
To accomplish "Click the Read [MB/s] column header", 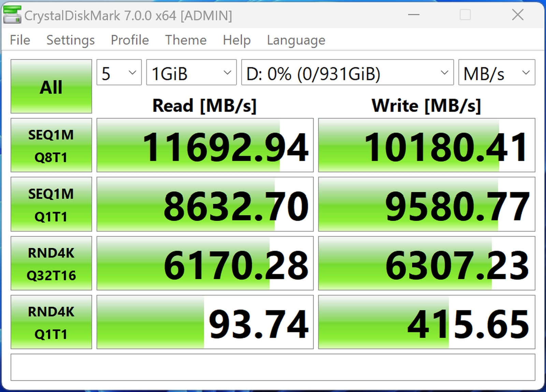I will click(x=204, y=105).
